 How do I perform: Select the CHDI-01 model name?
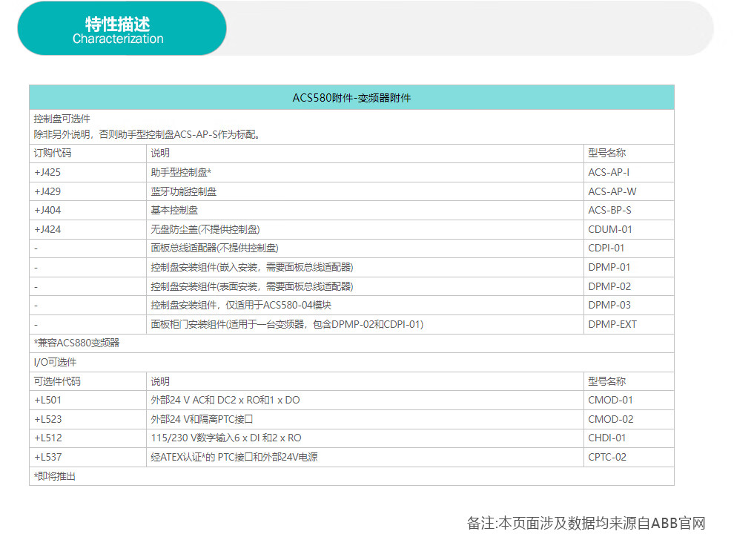tap(607, 438)
